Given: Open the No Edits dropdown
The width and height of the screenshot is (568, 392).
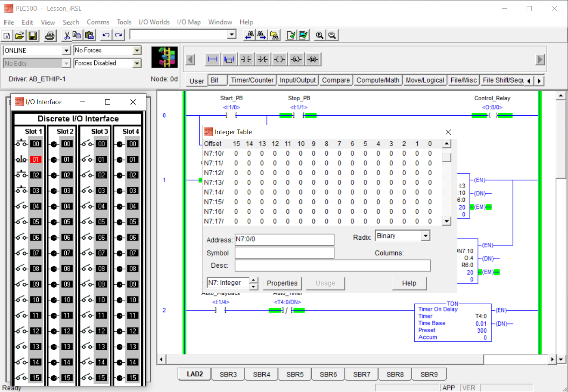Looking at the screenshot, I should click(66, 63).
